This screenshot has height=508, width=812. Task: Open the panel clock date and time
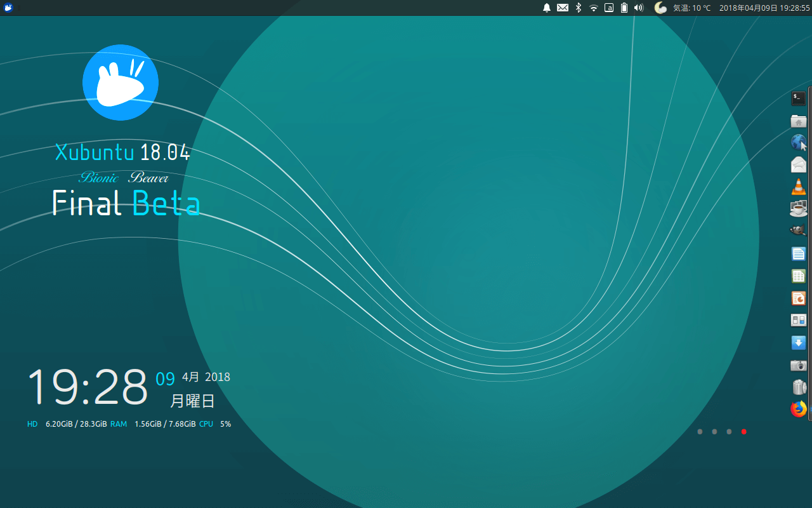pyautogui.click(x=764, y=8)
